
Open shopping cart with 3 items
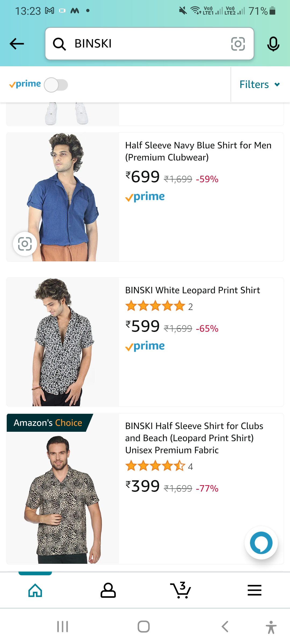pos(181,590)
